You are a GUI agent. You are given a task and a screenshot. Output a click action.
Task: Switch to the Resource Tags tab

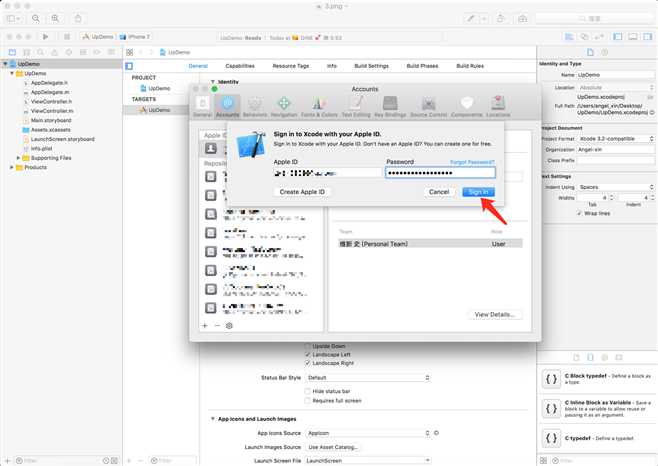(x=290, y=66)
